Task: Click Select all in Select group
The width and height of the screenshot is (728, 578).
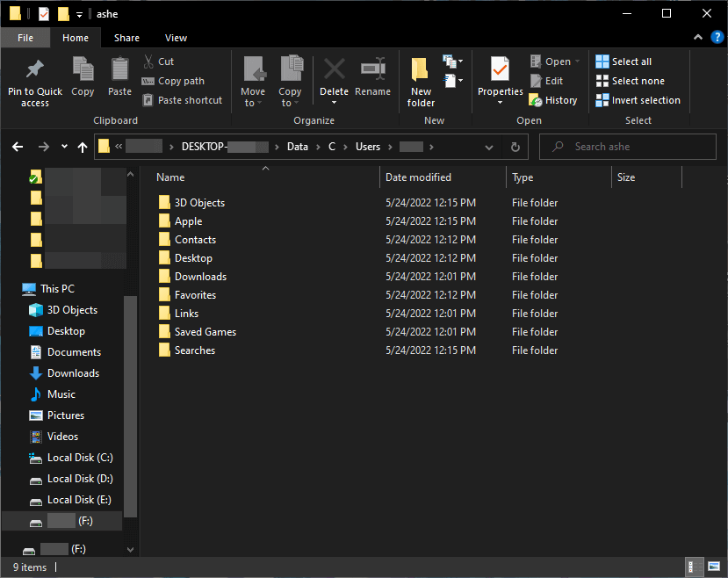Action: [624, 61]
